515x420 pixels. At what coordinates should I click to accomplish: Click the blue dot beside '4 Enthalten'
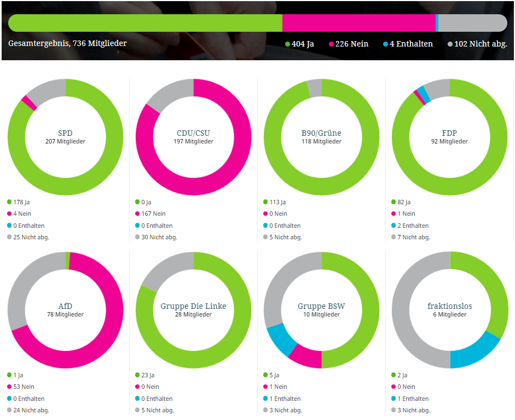pos(386,44)
